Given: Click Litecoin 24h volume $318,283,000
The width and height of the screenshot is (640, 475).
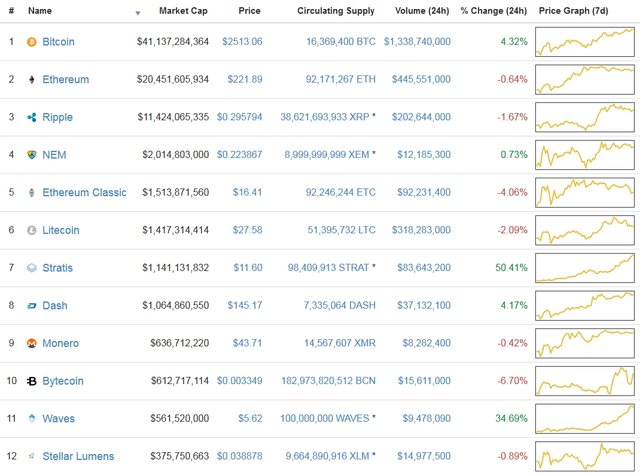Looking at the screenshot, I should (421, 230).
